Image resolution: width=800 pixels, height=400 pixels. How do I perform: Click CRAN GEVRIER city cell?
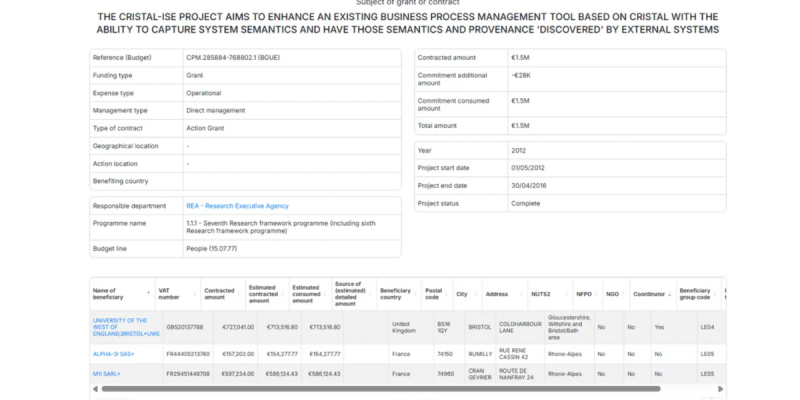tap(480, 374)
